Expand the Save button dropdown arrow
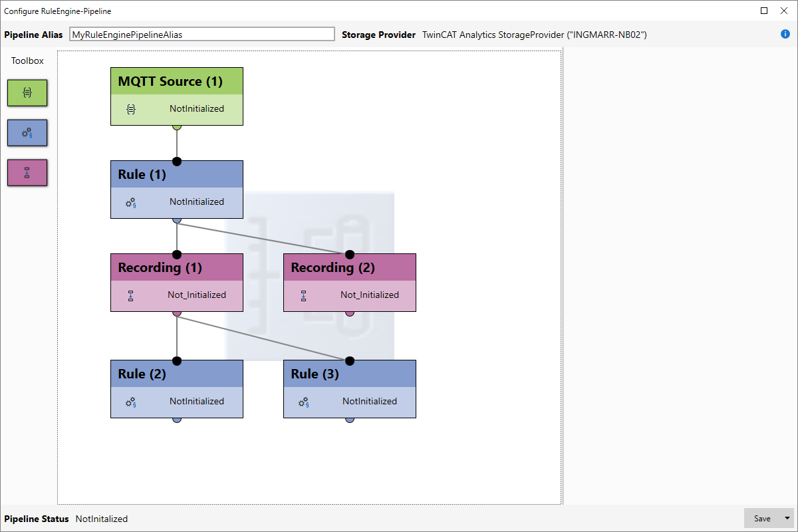The image size is (798, 532). click(788, 518)
